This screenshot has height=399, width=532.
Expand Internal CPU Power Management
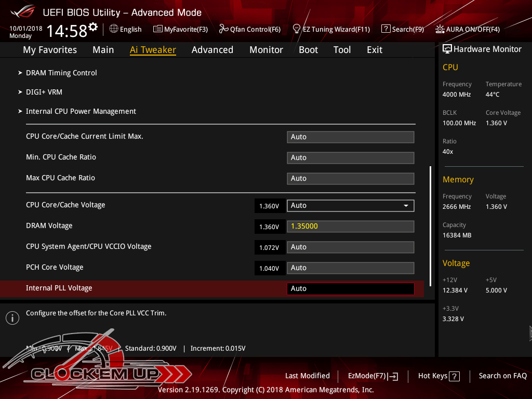81,111
